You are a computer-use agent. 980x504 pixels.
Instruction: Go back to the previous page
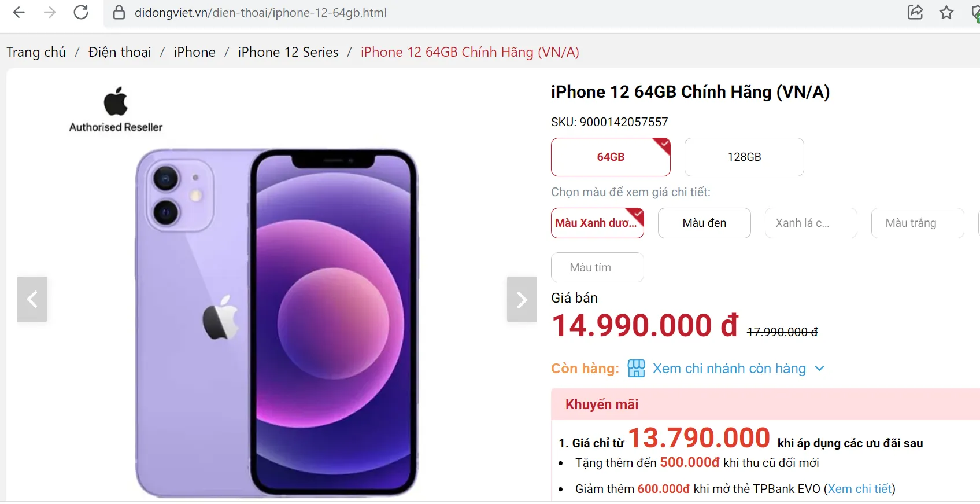[x=19, y=12]
